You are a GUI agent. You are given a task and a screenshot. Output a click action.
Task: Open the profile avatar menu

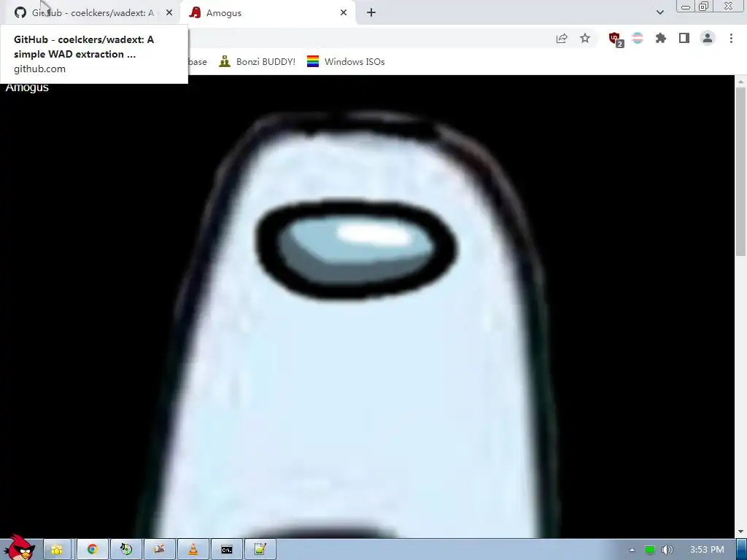pos(708,38)
